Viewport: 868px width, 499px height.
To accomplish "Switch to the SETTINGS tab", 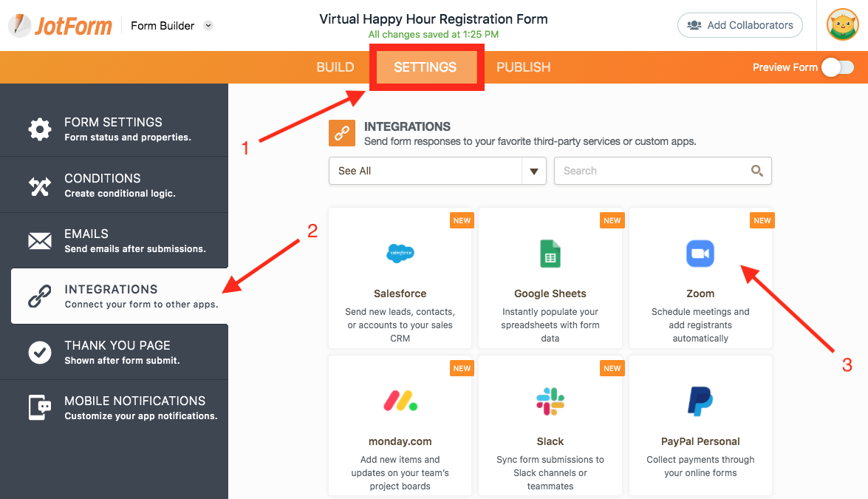I will pyautogui.click(x=426, y=67).
